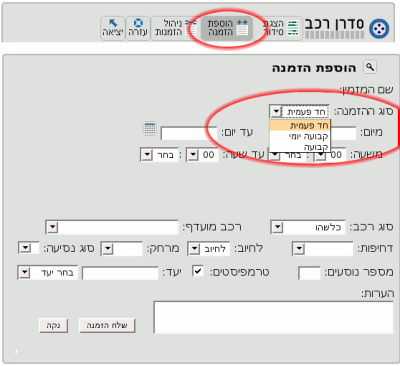Pick the קבועה option in the list
The height and width of the screenshot is (366, 400).
(x=300, y=147)
